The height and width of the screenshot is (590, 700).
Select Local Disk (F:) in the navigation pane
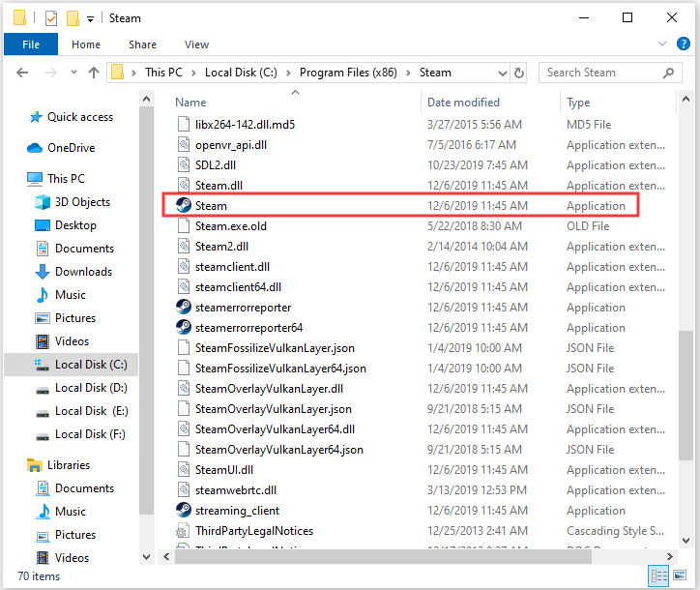coord(90,434)
